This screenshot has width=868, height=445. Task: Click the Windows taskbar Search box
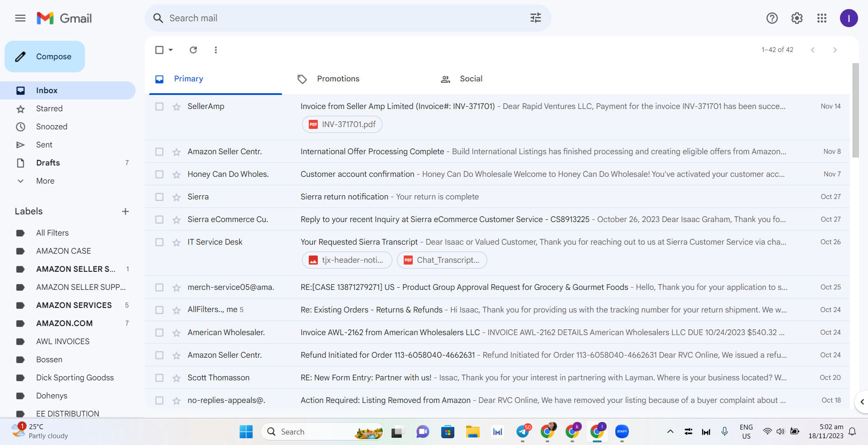click(x=322, y=432)
